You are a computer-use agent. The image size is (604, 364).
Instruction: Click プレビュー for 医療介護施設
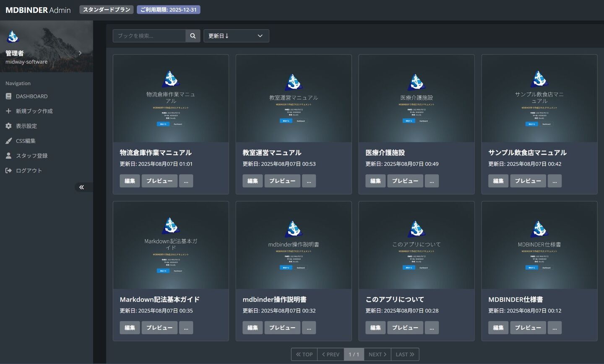[x=405, y=181]
